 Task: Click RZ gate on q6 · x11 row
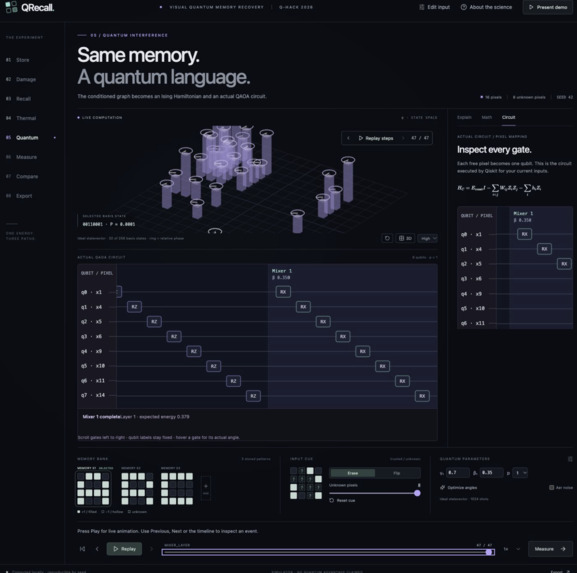pos(234,381)
